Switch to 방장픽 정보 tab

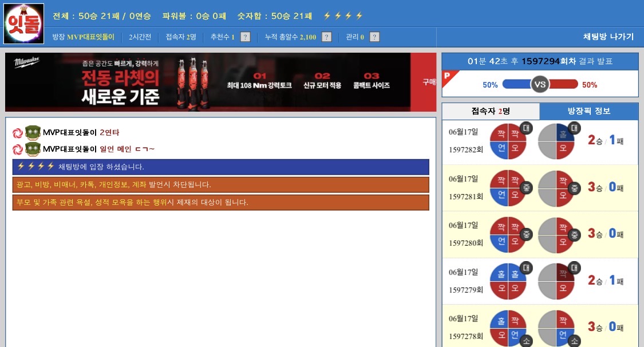pos(589,111)
